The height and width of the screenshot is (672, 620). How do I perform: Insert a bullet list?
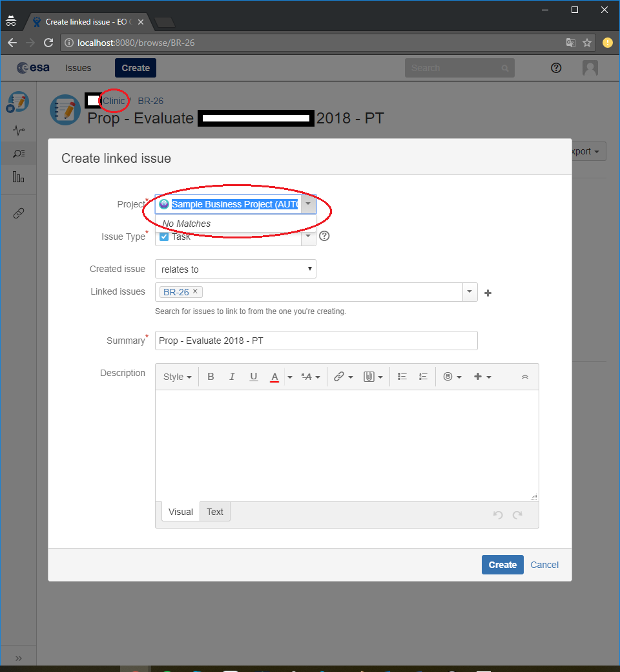[402, 377]
